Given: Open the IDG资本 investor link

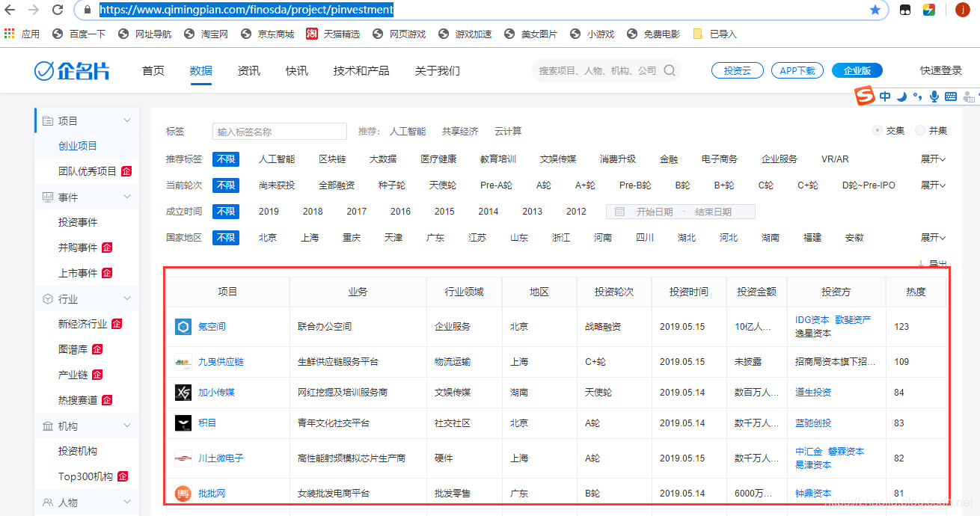Looking at the screenshot, I should 812,320.
